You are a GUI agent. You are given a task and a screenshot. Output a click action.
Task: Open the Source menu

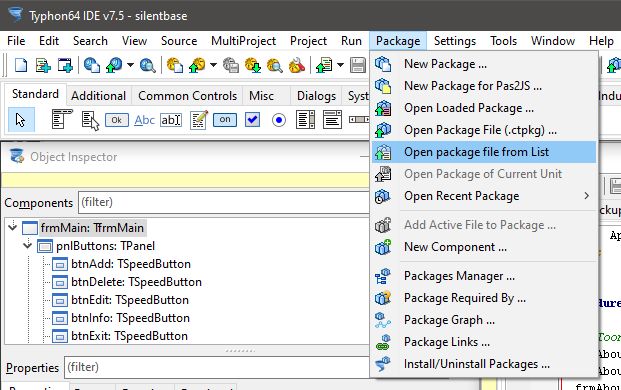pyautogui.click(x=179, y=41)
